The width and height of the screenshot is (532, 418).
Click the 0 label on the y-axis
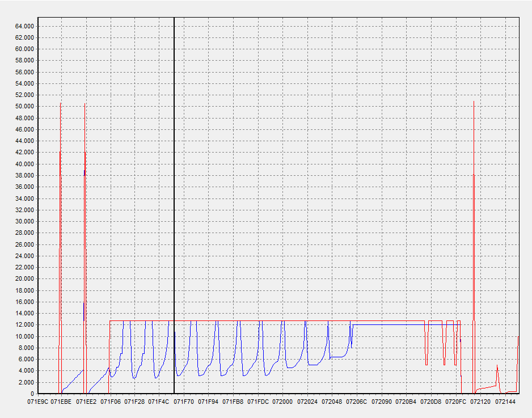pos(32,394)
